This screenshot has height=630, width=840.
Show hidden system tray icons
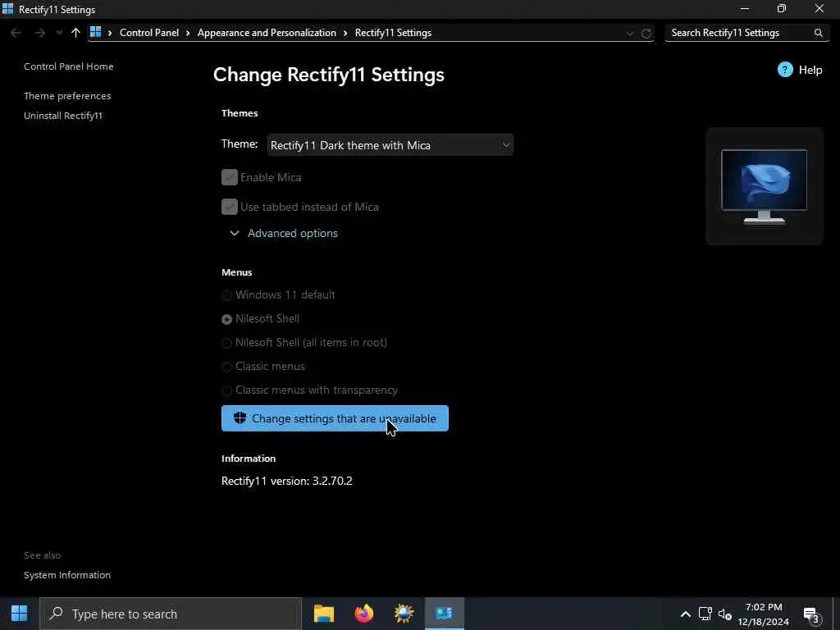tap(685, 614)
